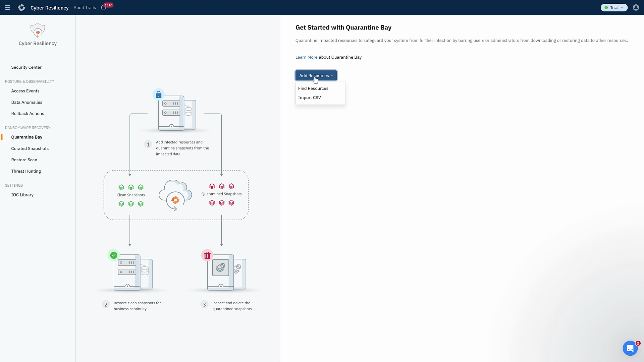Click the green checkmark badge icon

tap(114, 255)
